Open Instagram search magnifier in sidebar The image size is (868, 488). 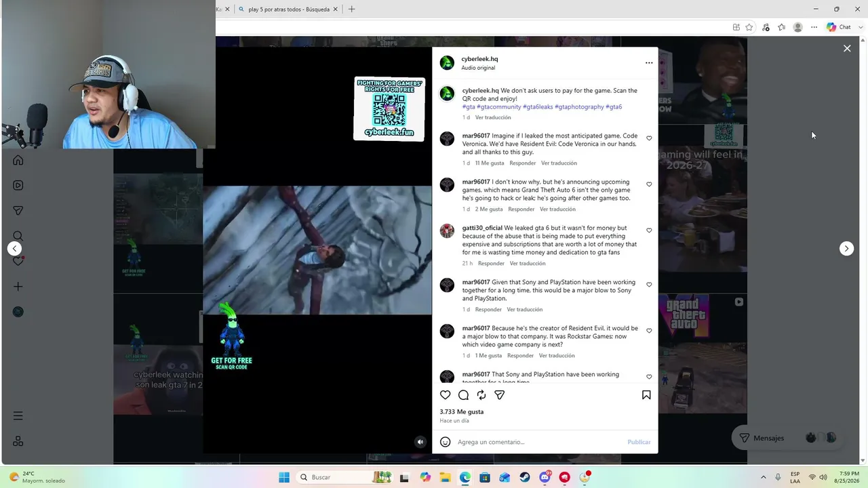click(18, 236)
